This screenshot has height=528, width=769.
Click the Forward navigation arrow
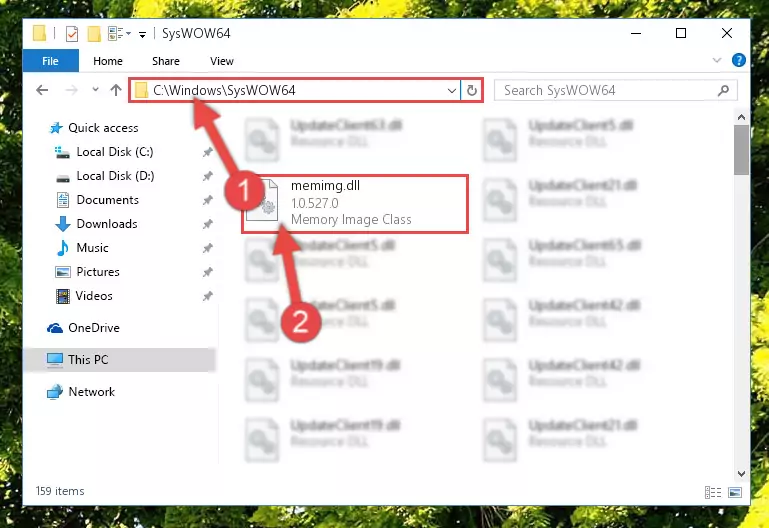point(72,90)
